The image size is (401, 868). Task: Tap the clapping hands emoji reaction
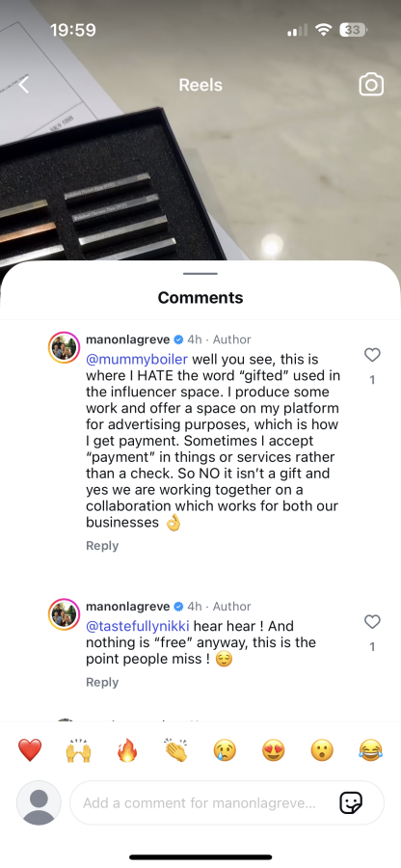(175, 750)
